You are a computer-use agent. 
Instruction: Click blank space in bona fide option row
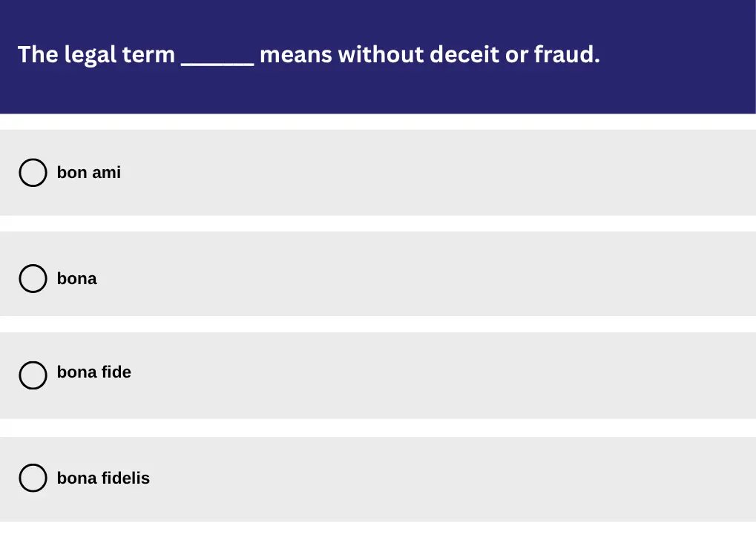pos(445,375)
